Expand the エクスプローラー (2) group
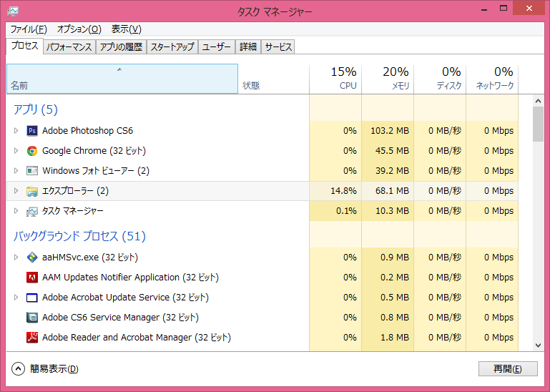This screenshot has width=550, height=392. tap(16, 190)
